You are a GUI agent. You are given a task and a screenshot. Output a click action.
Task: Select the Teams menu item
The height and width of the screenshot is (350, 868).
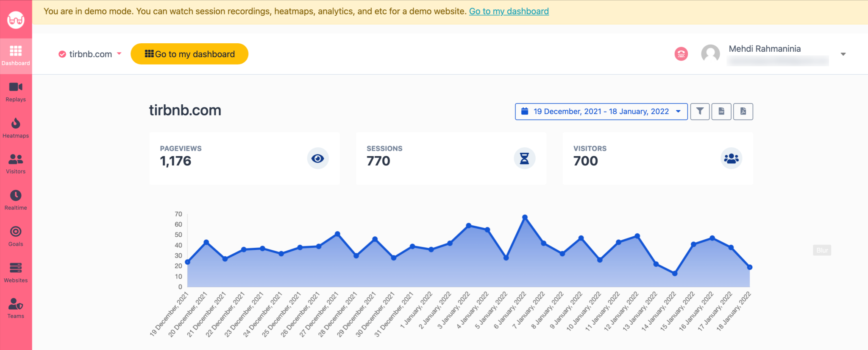16,308
